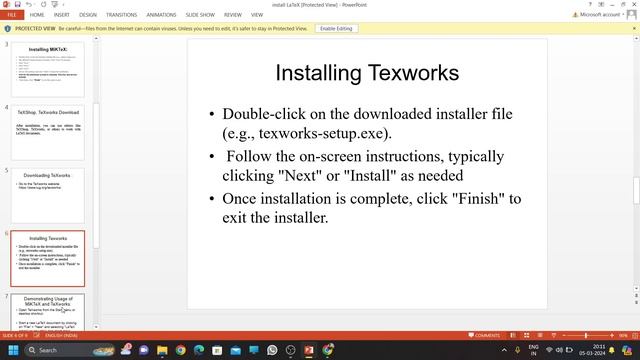
Task: Click the zoom out minus button
Action: click(564, 336)
